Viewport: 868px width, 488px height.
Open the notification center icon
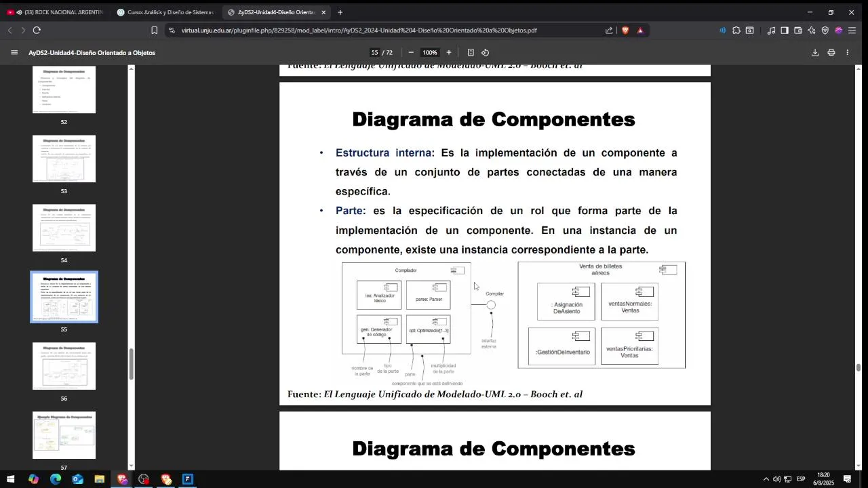click(847, 479)
